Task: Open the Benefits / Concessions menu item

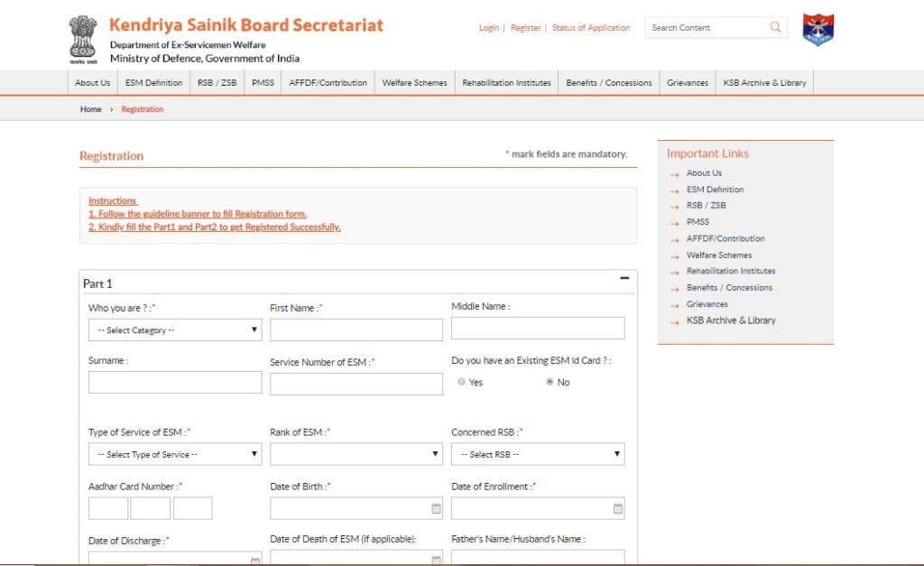Action: 609,82
